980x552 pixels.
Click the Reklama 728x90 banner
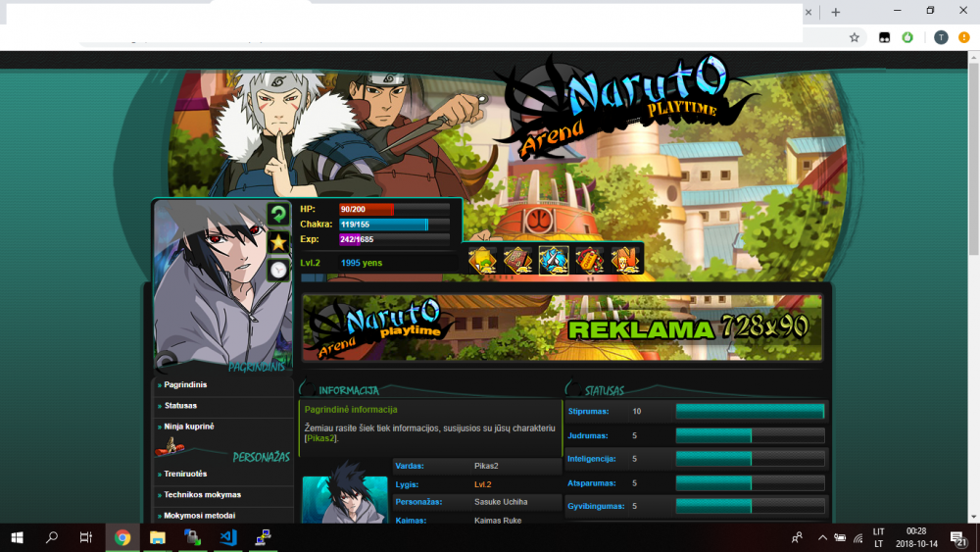563,327
